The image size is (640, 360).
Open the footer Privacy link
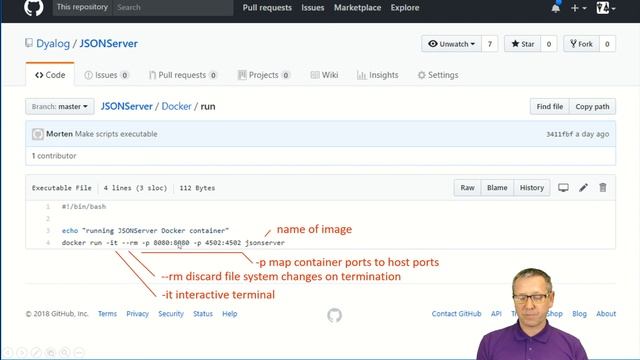pos(137,314)
